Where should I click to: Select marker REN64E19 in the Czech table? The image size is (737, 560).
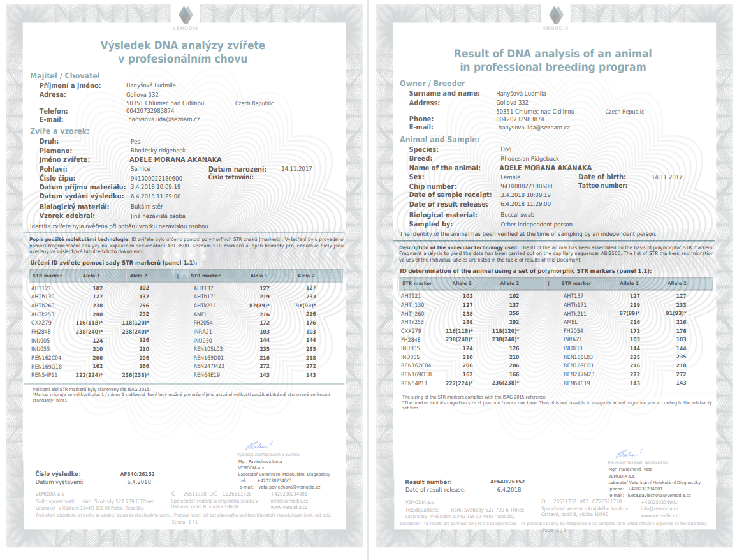pos(207,375)
